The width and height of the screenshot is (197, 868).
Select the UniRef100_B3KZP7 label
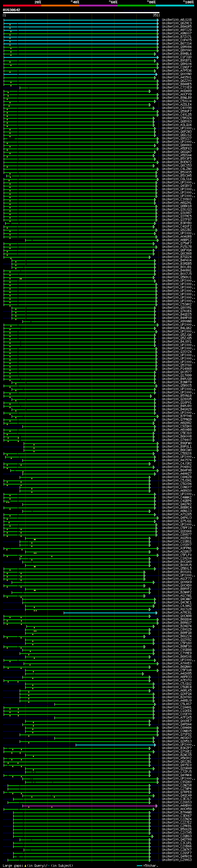176,748
